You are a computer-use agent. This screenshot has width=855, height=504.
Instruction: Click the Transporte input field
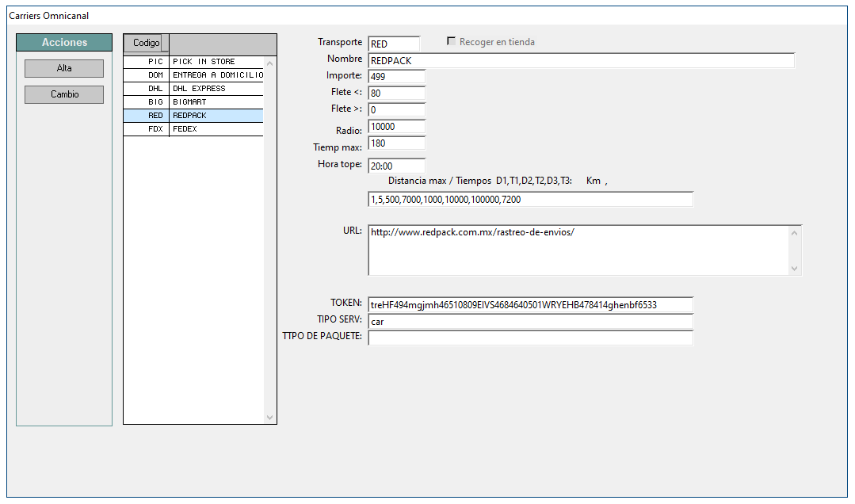395,44
